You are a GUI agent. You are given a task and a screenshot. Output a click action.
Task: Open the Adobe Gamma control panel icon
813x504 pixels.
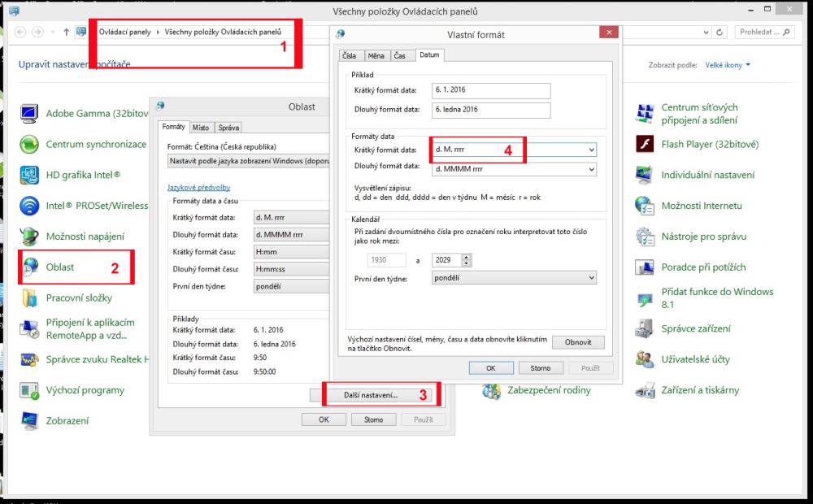point(29,113)
